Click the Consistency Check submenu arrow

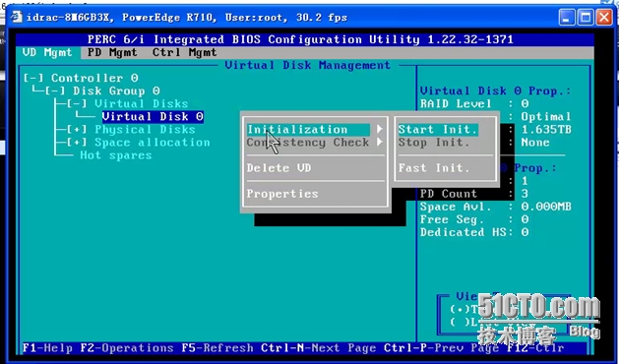(x=380, y=142)
